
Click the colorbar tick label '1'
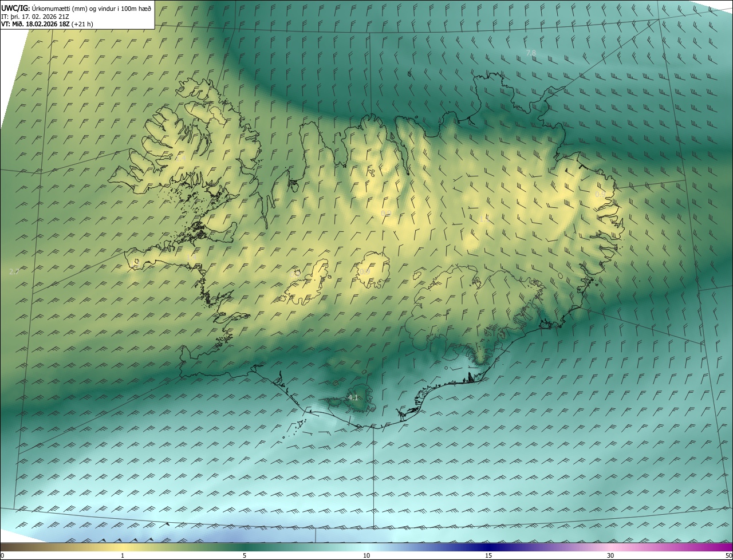pos(123,555)
